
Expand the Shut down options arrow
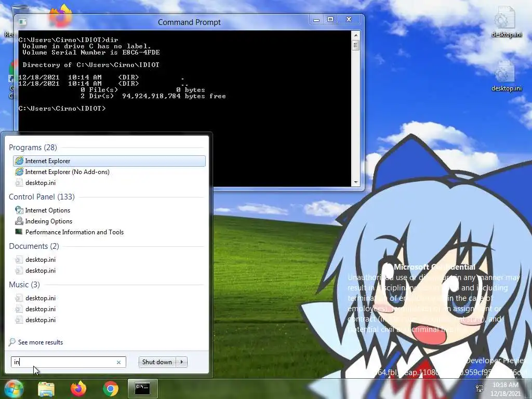pos(182,362)
